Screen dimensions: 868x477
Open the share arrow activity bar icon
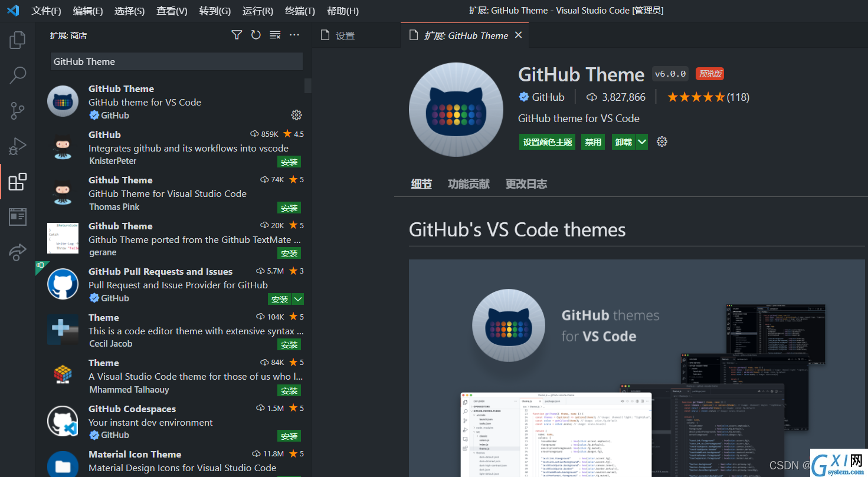click(x=18, y=252)
